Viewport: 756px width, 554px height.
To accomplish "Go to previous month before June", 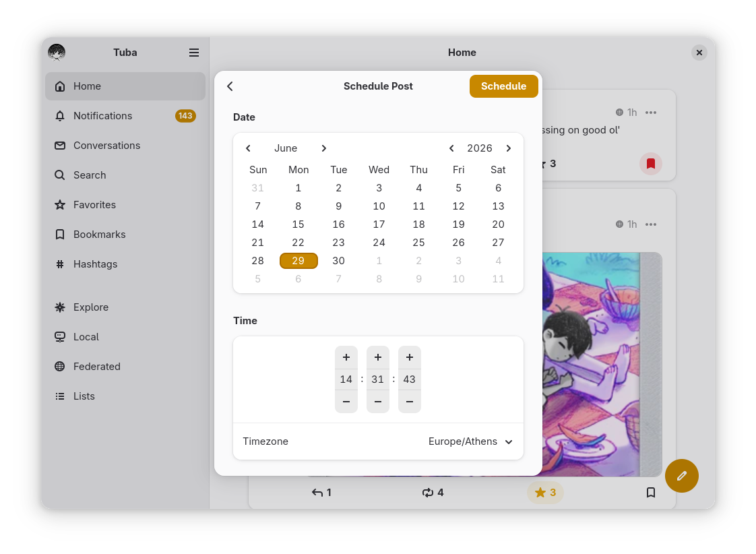I will coord(248,148).
